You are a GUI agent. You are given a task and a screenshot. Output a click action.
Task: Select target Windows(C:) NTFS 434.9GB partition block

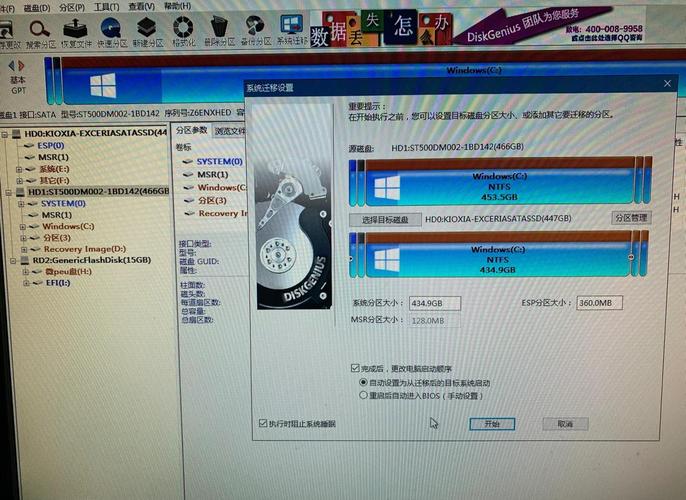coord(498,255)
